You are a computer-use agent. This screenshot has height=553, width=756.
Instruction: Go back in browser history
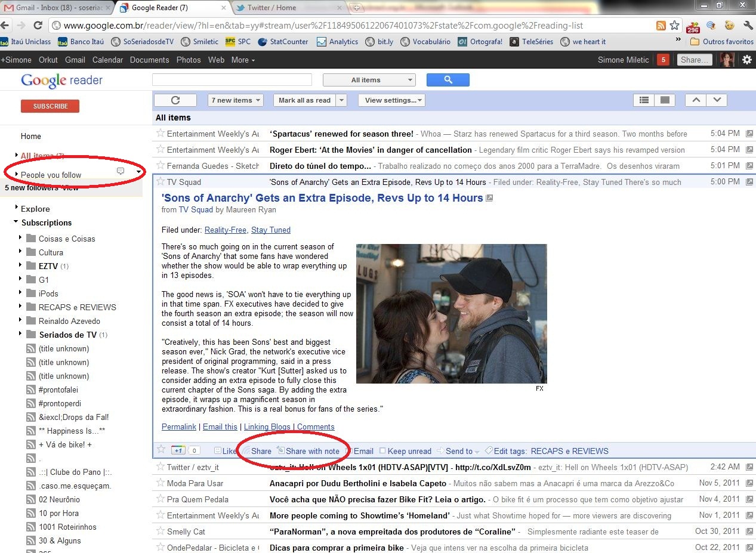6,26
